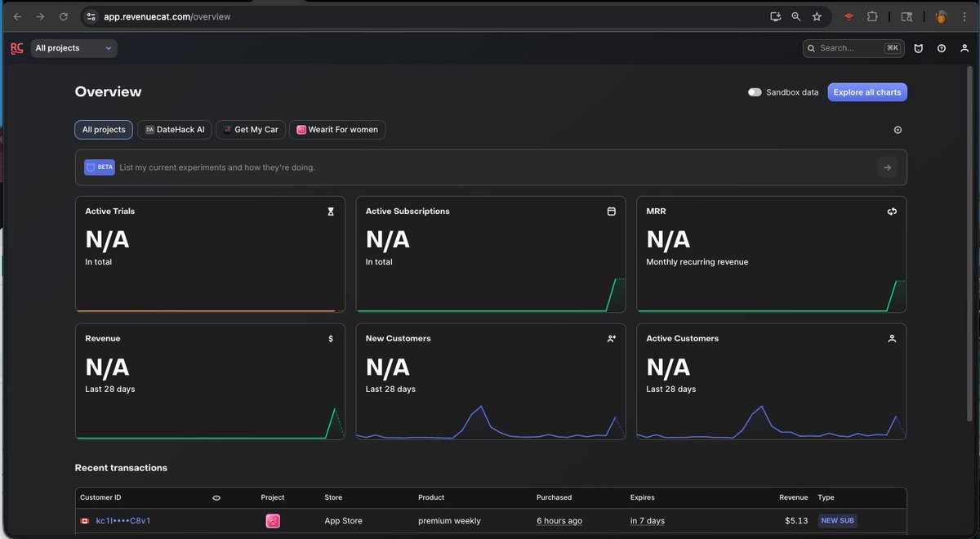Click the zoom magnifier icon in address bar
980x539 pixels.
point(796,16)
